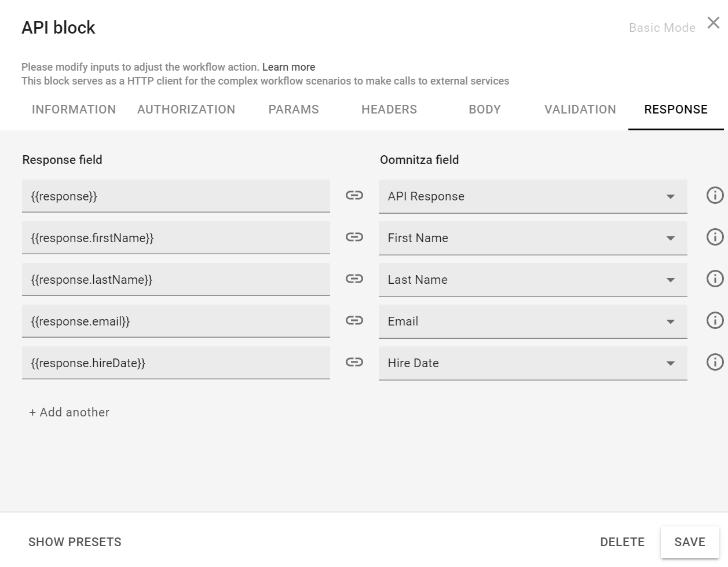The height and width of the screenshot is (567, 728).
Task: Open the API Response Oomnitza field dropdown
Action: point(670,196)
